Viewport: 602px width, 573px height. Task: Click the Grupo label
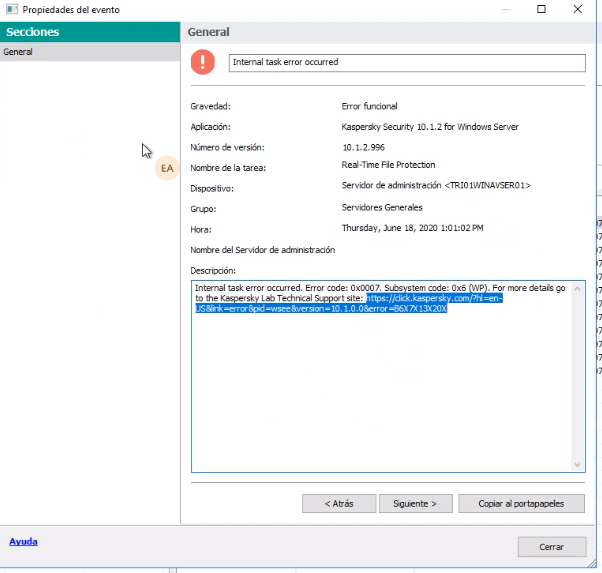[203, 209]
